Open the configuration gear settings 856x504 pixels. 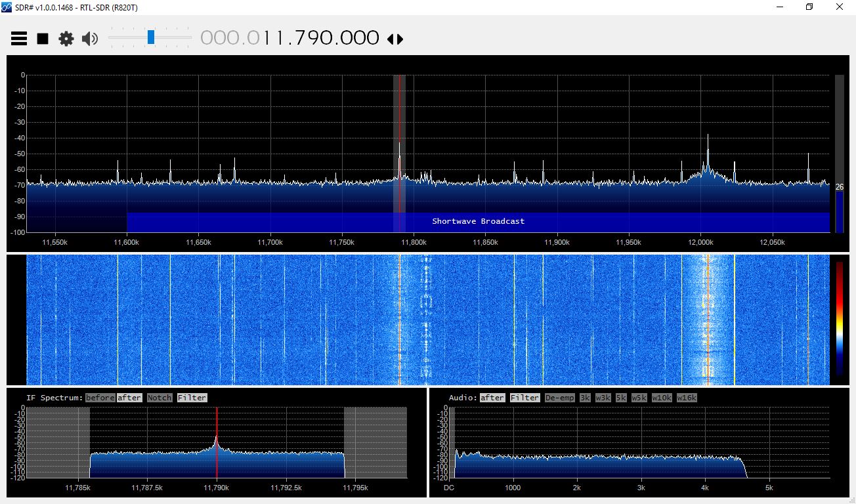[66, 39]
